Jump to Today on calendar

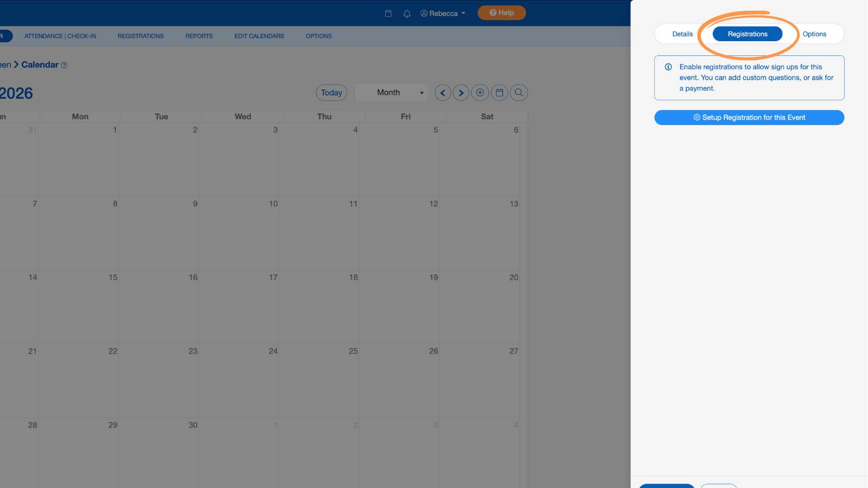(x=331, y=93)
